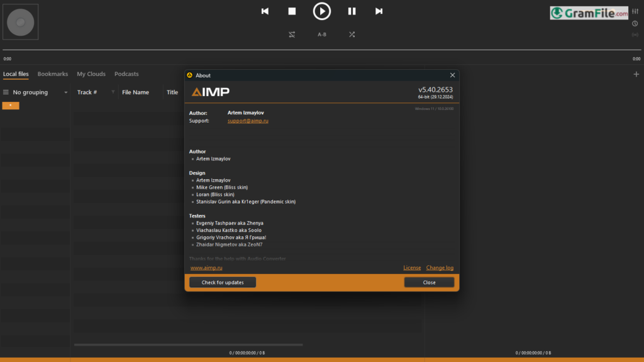644x362 pixels.
Task: Open the equalizer sliders icon
Action: click(x=635, y=13)
